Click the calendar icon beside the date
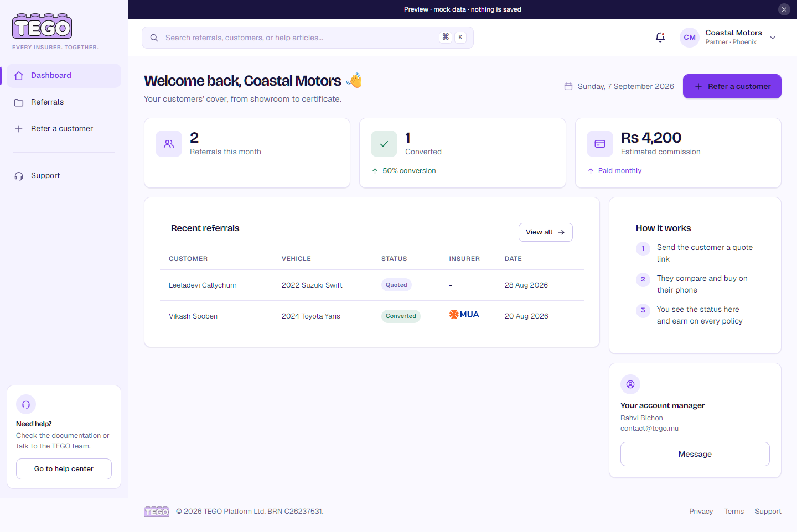 click(x=568, y=86)
